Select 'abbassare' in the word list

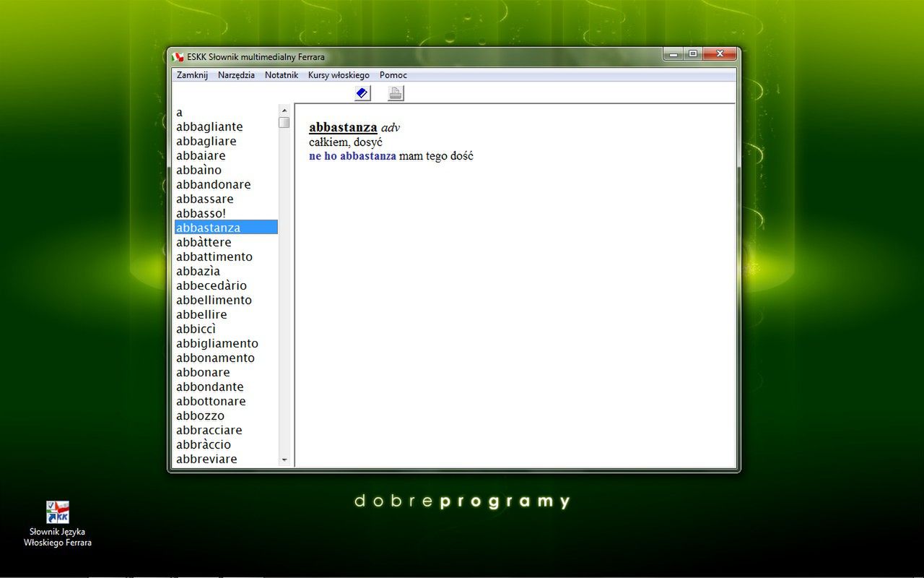tap(226, 199)
